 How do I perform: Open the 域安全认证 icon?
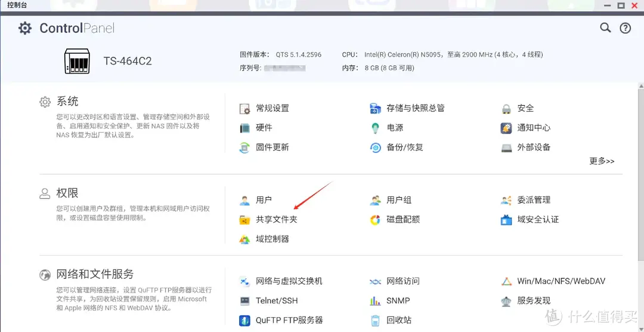coord(506,220)
